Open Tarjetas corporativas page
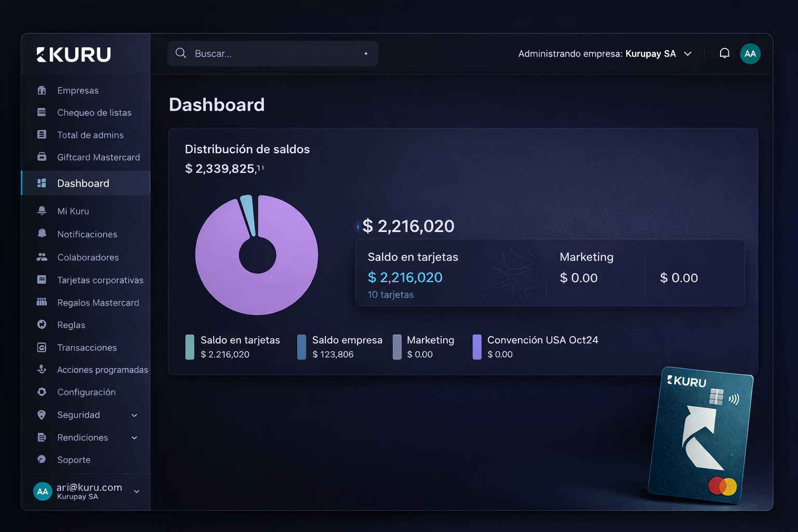The image size is (798, 532). (86, 280)
